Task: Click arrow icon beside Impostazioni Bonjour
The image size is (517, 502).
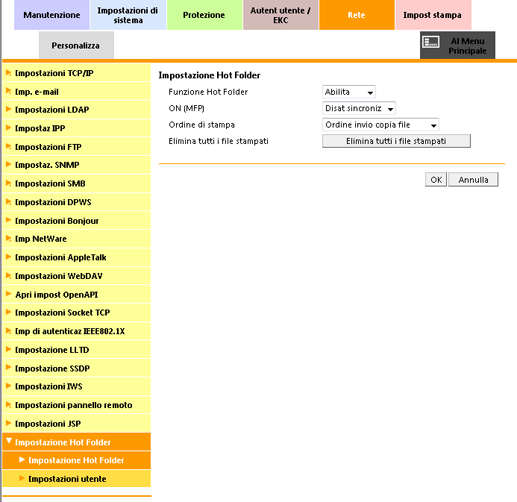Action: [x=9, y=220]
